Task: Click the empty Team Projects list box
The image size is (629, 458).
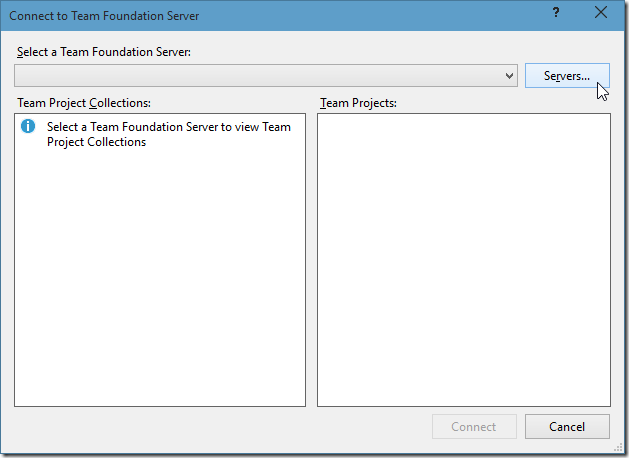Action: (464, 260)
